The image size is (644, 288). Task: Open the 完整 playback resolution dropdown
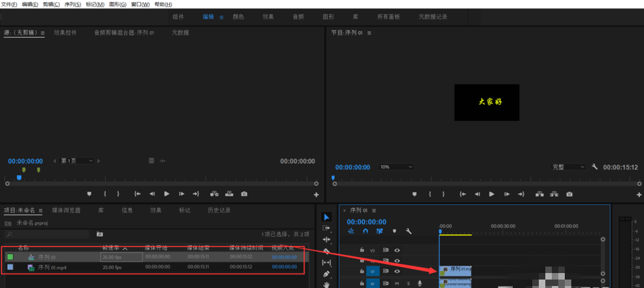568,167
